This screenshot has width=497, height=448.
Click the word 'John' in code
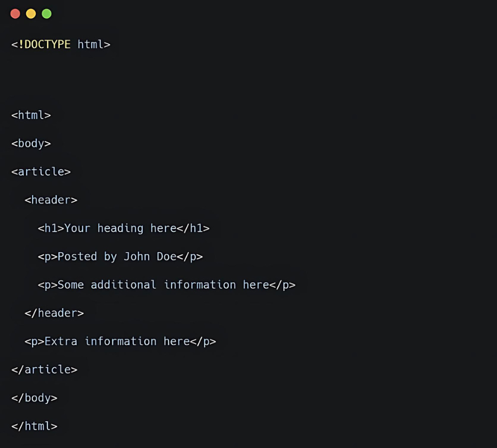tap(137, 256)
